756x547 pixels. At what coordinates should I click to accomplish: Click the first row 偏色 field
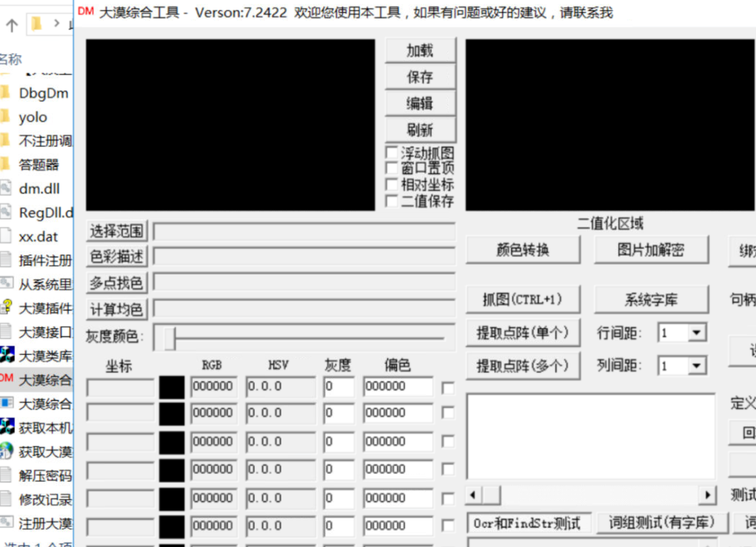[x=398, y=387]
